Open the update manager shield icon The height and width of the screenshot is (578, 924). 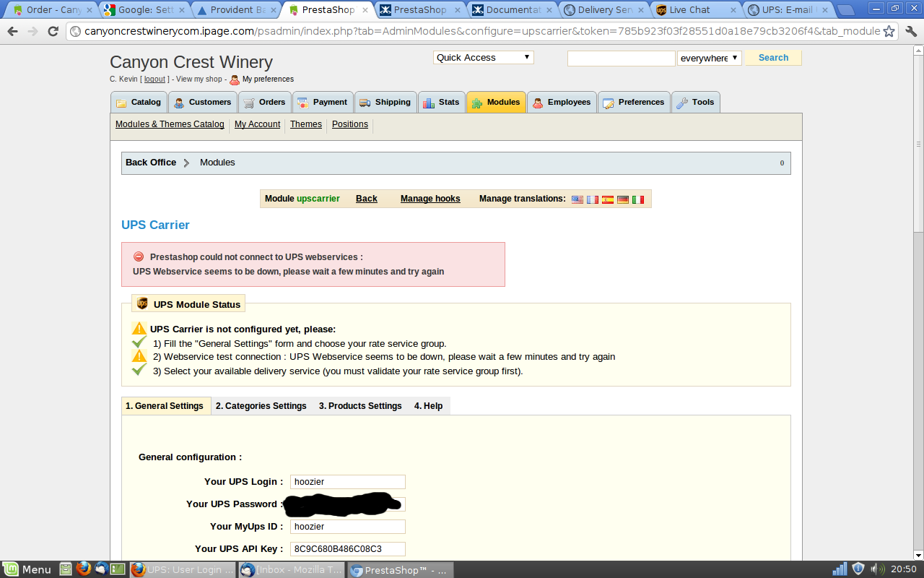pos(858,569)
